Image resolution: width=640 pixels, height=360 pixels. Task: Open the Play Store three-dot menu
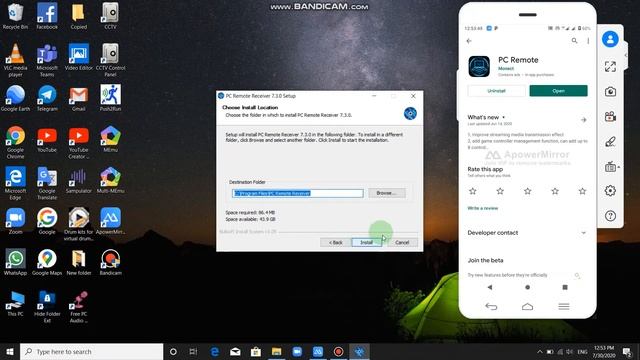tap(588, 41)
